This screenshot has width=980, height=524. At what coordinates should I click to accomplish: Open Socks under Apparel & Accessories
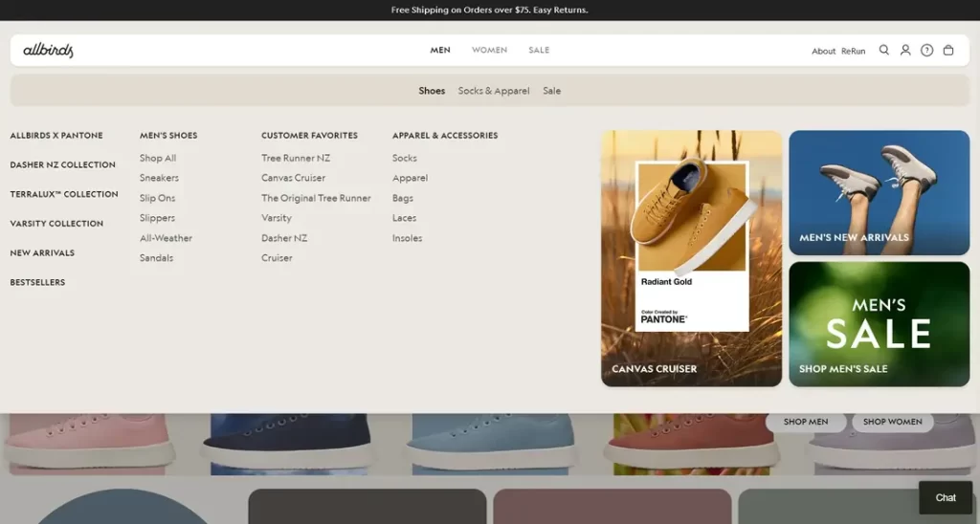[x=405, y=158]
